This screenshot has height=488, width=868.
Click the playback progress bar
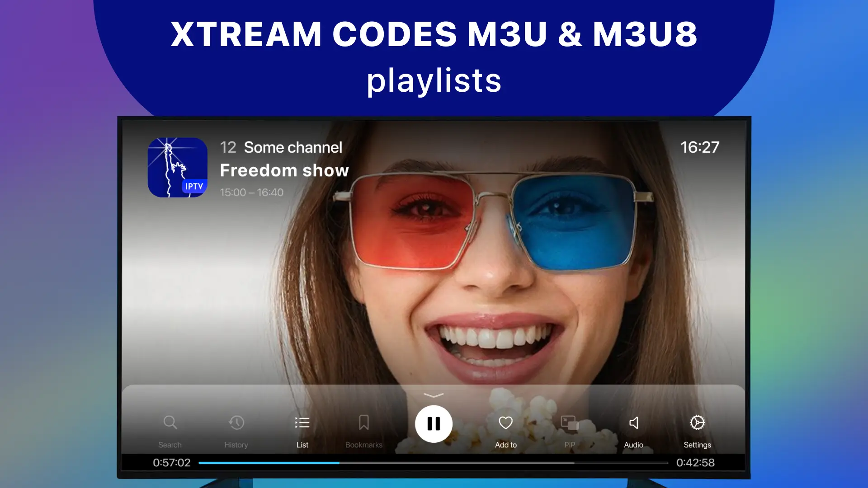click(433, 463)
